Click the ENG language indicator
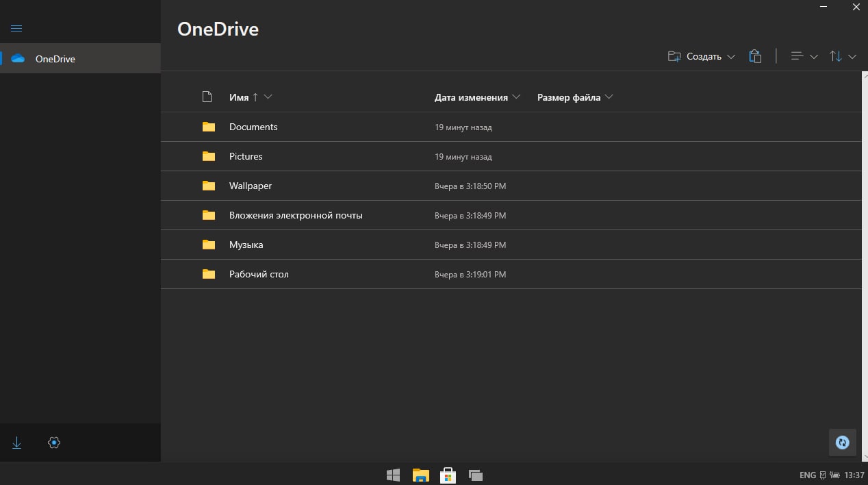Screen dimensions: 868x485 pos(808,475)
